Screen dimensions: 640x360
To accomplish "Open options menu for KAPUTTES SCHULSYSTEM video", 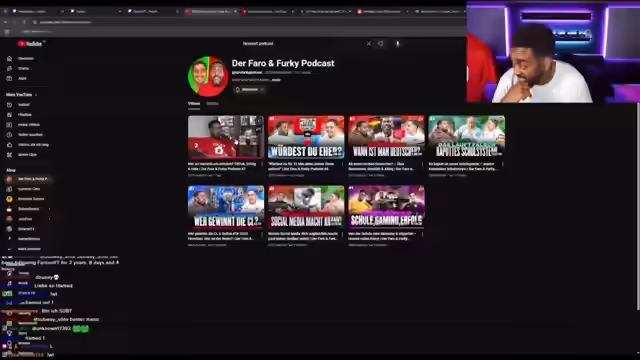I will tap(503, 164).
